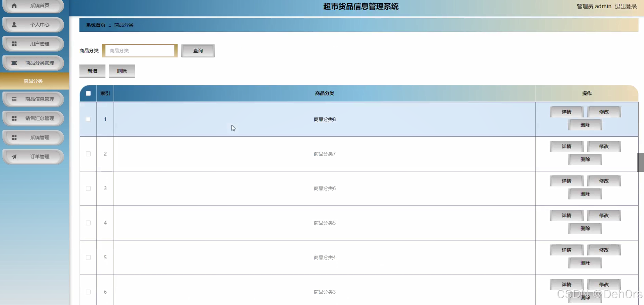The image size is (644, 305).
Task: Click the 商品分类8 table cell
Action: point(325,119)
